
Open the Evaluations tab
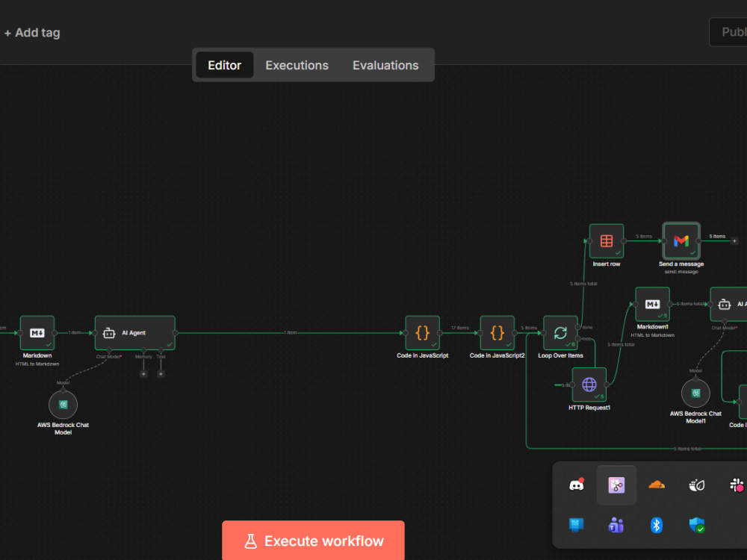tap(385, 65)
